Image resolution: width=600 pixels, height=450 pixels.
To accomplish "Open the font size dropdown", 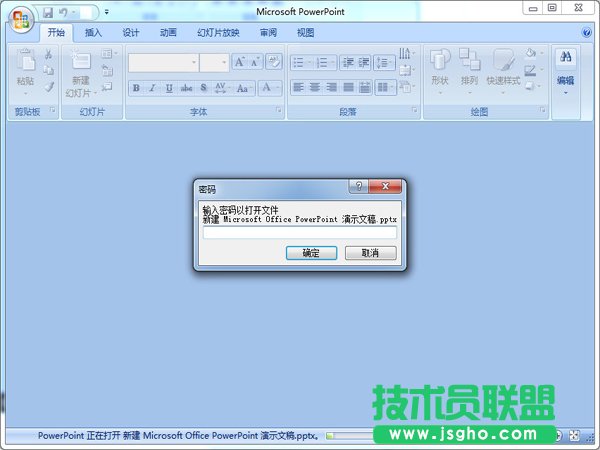I will 224,62.
